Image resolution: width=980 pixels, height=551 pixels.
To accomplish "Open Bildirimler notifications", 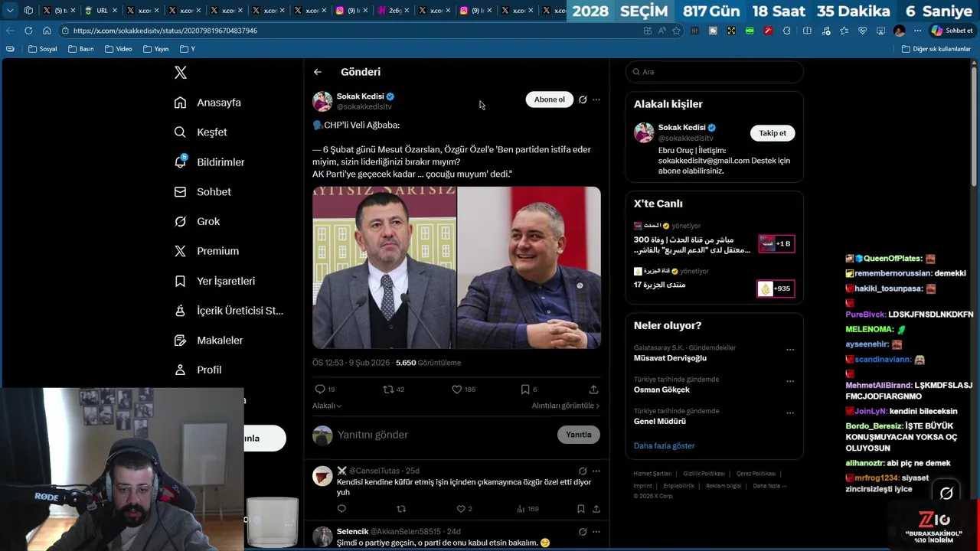I will pos(209,162).
